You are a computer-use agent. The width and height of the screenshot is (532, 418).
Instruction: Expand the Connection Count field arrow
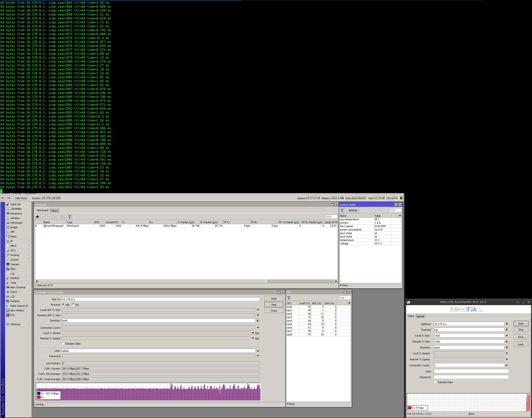(258, 328)
